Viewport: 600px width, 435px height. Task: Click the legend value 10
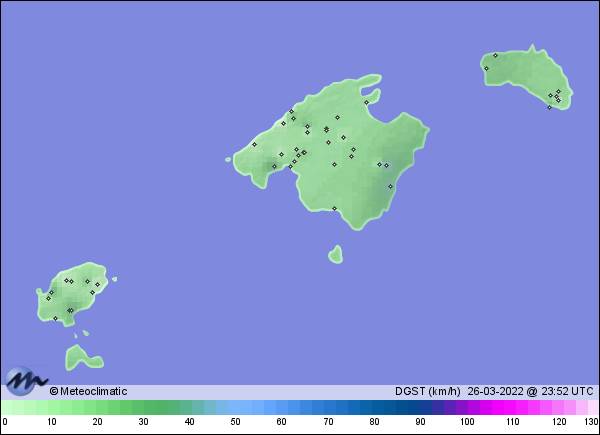point(52,422)
